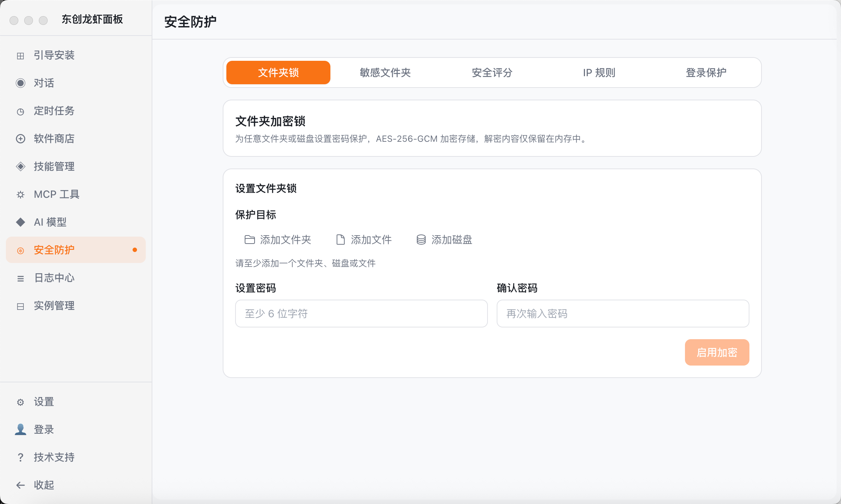Collapse the sidebar with 收起

pos(76,485)
